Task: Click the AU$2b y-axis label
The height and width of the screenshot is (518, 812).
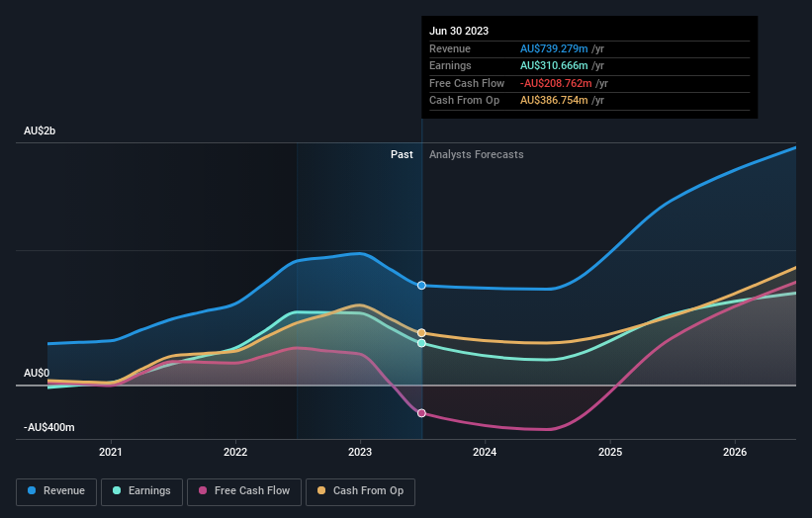Action: click(x=40, y=130)
